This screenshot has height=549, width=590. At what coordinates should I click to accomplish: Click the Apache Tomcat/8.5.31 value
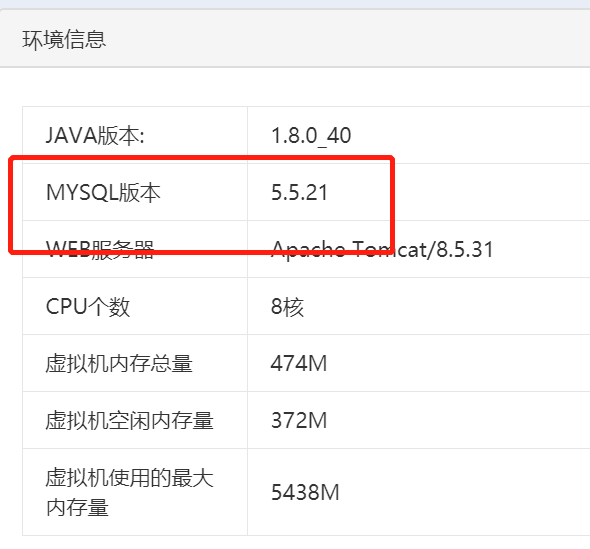(x=382, y=249)
